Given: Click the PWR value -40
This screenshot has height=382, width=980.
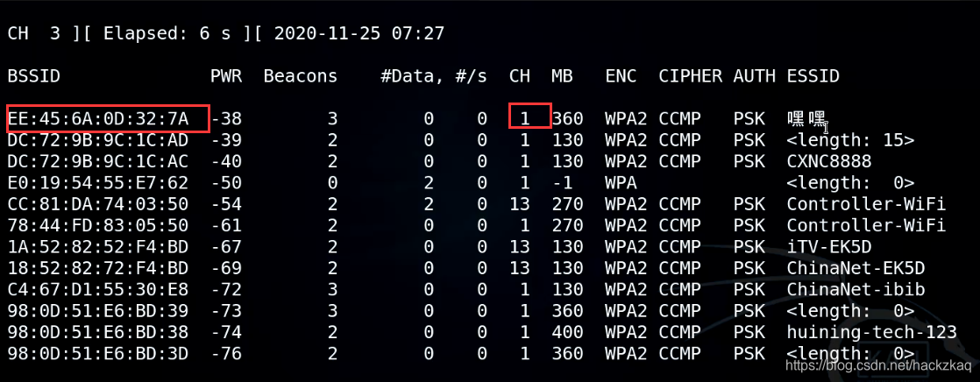Looking at the screenshot, I should 226,161.
